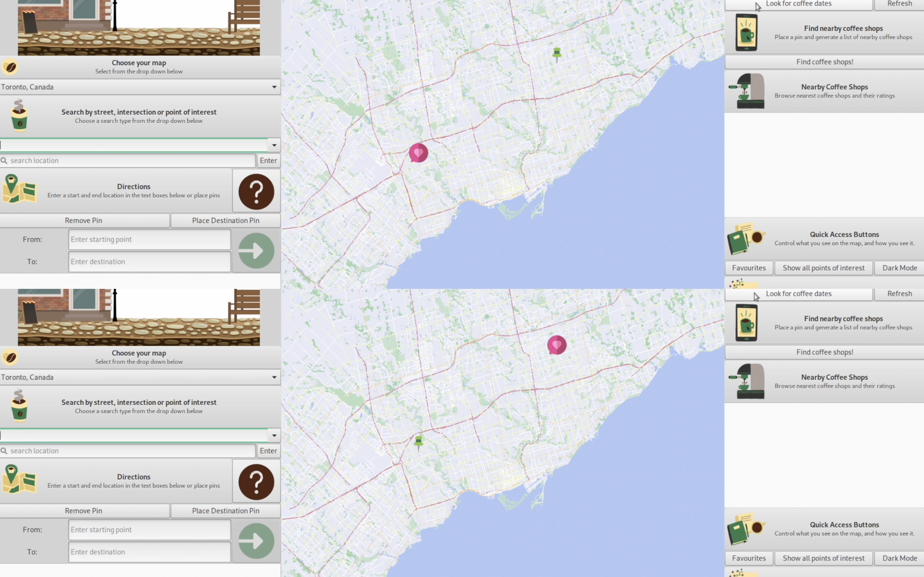Image resolution: width=924 pixels, height=577 pixels.
Task: Click the question mark help icon in upper panel
Action: [x=256, y=191]
